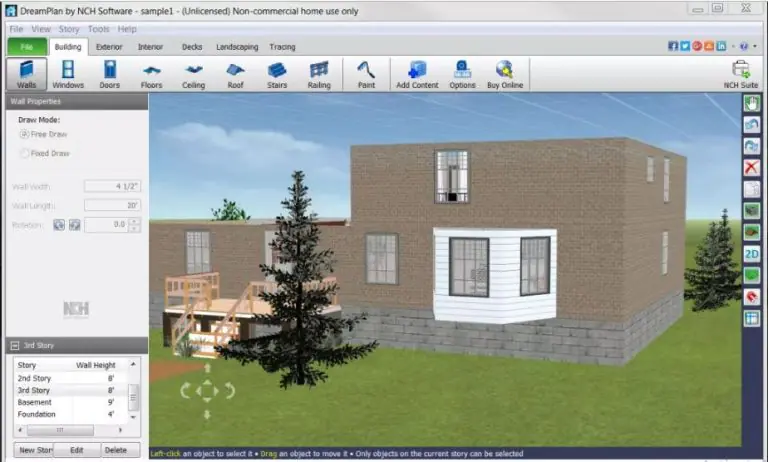This screenshot has height=462, width=768.
Task: Click the Twitter share icon
Action: [x=685, y=46]
